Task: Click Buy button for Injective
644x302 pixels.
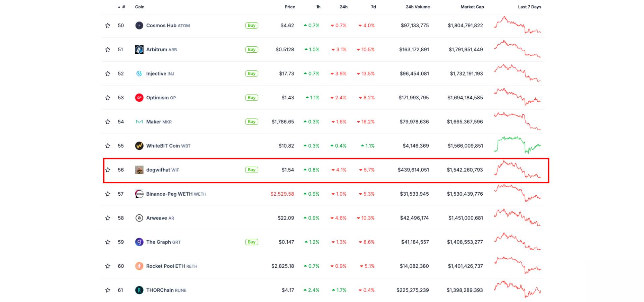Action: (252, 73)
